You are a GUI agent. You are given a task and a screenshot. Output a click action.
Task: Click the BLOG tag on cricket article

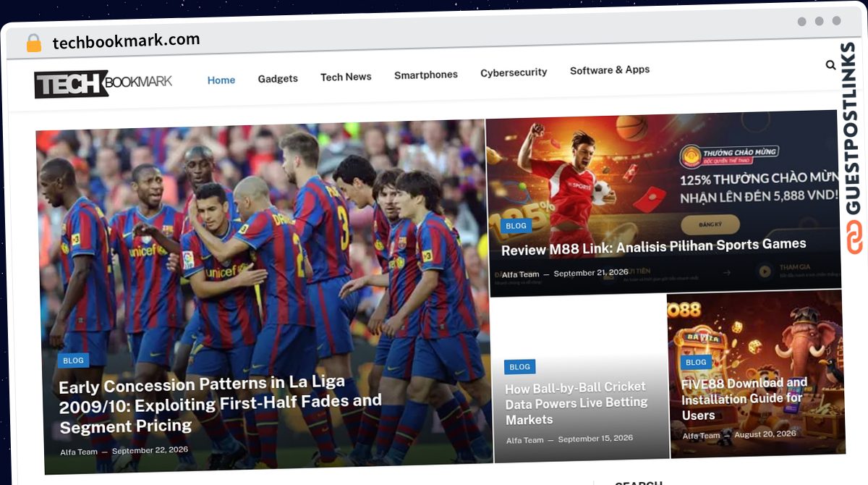pos(519,367)
